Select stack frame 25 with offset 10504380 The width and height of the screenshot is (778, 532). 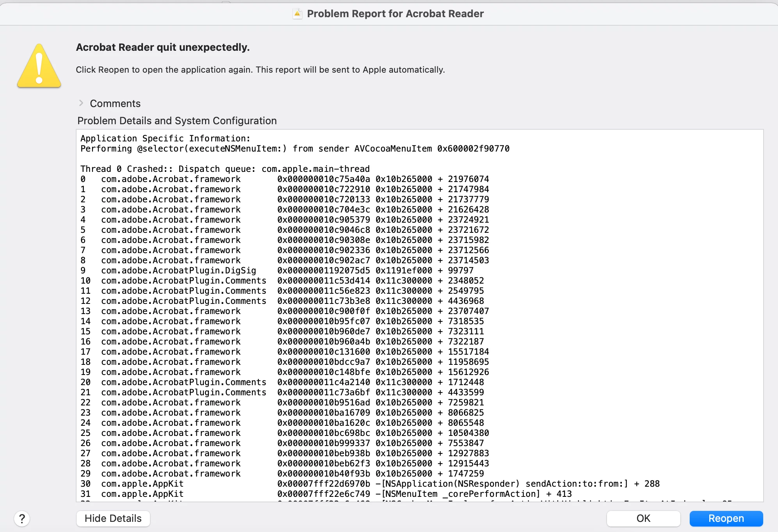[285, 433]
